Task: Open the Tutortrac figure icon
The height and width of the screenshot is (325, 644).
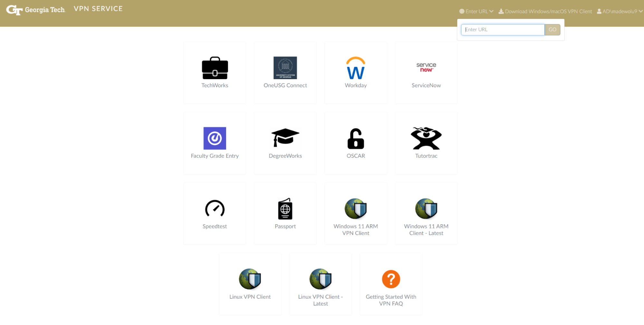Action: coord(426,138)
